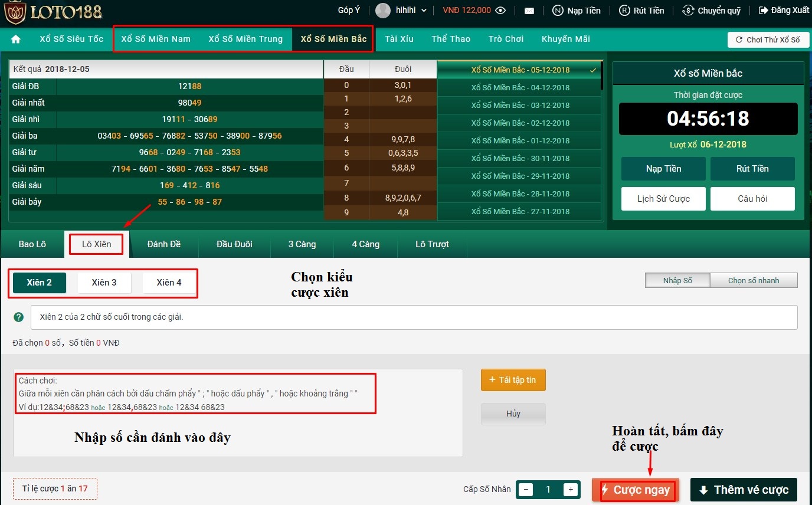Click the Đuôi column header
Viewport: 812px width, 505px height.
(403, 70)
